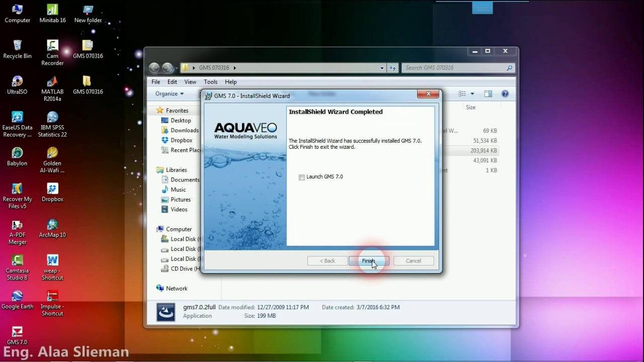The height and width of the screenshot is (362, 644).
Task: Launch Recover My Files v5 icon
Action: tap(17, 195)
